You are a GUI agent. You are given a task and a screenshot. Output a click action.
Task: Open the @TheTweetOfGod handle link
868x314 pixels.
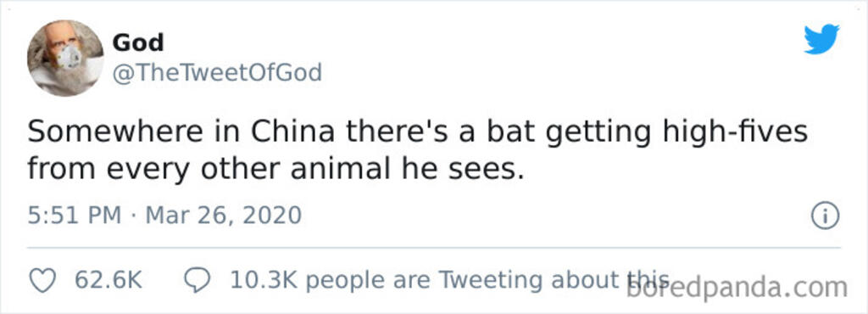[217, 72]
